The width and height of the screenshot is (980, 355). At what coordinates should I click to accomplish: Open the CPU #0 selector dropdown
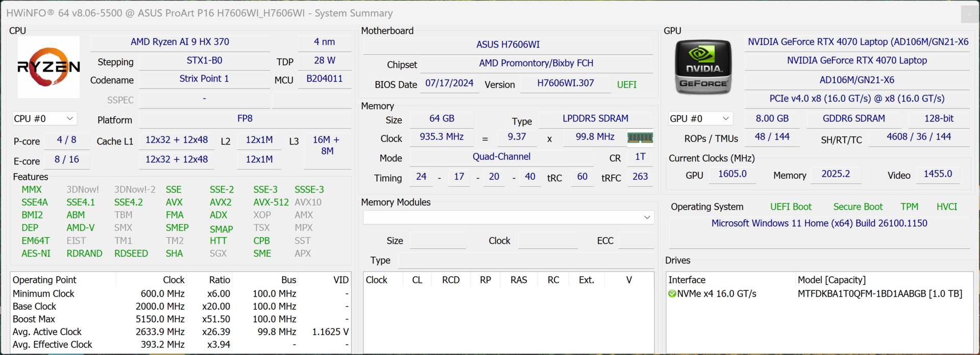coord(44,119)
